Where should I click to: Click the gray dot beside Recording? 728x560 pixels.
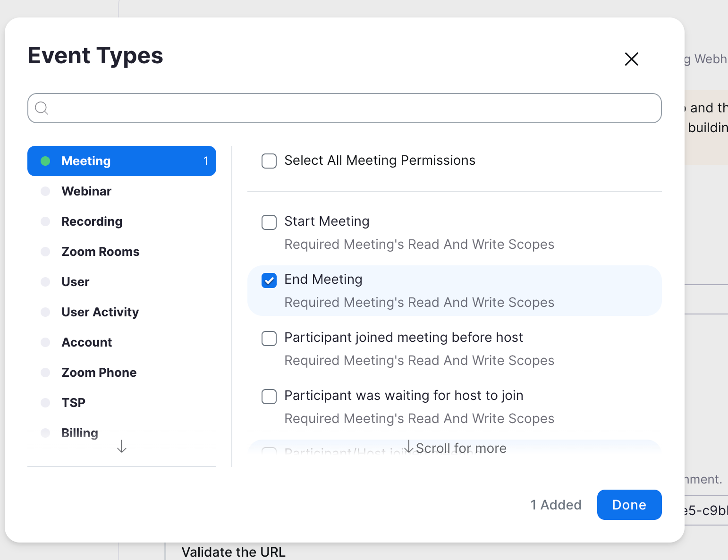[x=45, y=221]
